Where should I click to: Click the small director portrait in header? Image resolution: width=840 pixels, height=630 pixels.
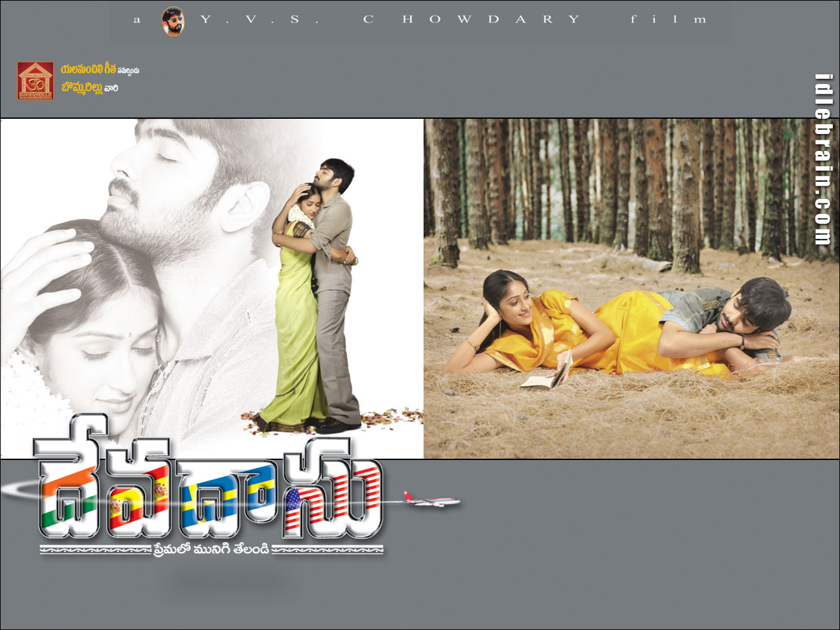pos(173,21)
